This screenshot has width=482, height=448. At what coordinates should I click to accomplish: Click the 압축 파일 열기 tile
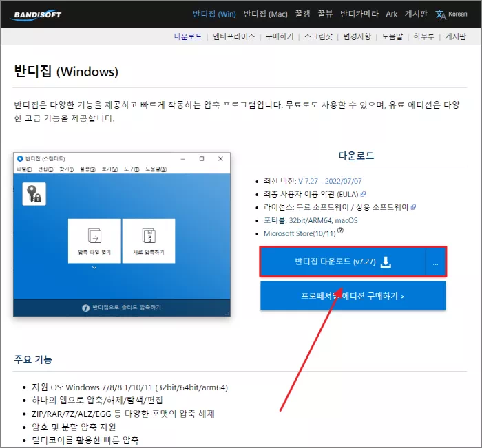94,241
